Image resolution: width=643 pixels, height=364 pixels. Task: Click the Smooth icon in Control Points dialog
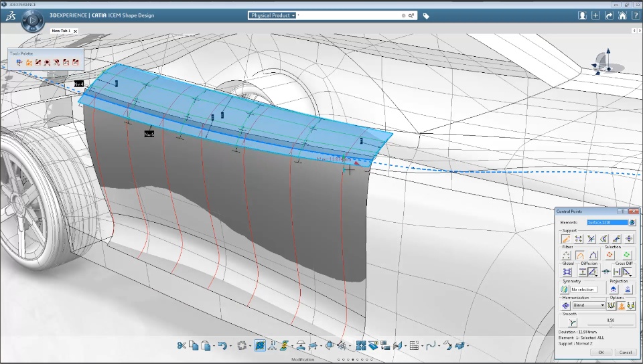coord(573,323)
